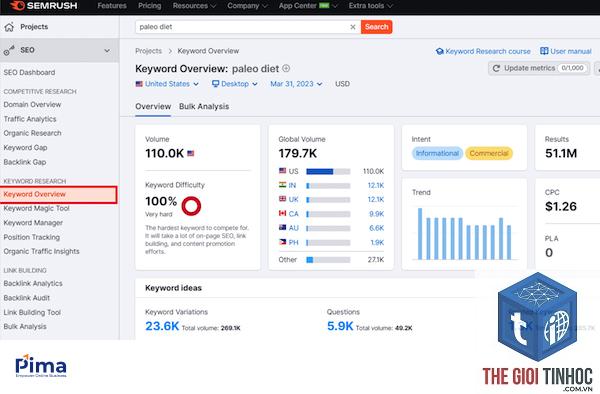Click the UK country row link
The height and width of the screenshot is (394, 600).
(293, 200)
